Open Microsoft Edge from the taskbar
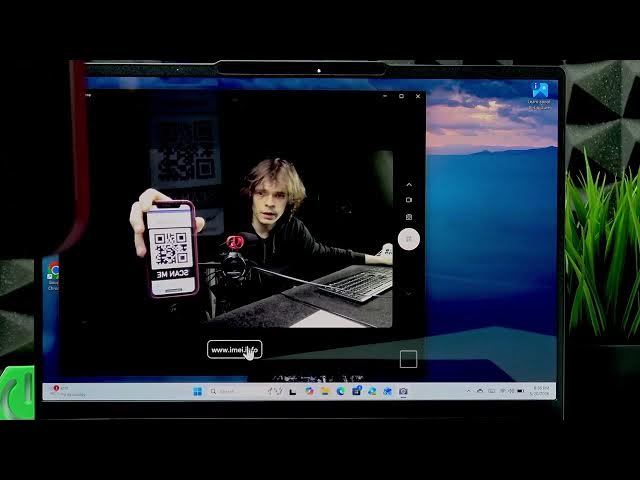Screen dimensions: 640x480 pos(340,391)
